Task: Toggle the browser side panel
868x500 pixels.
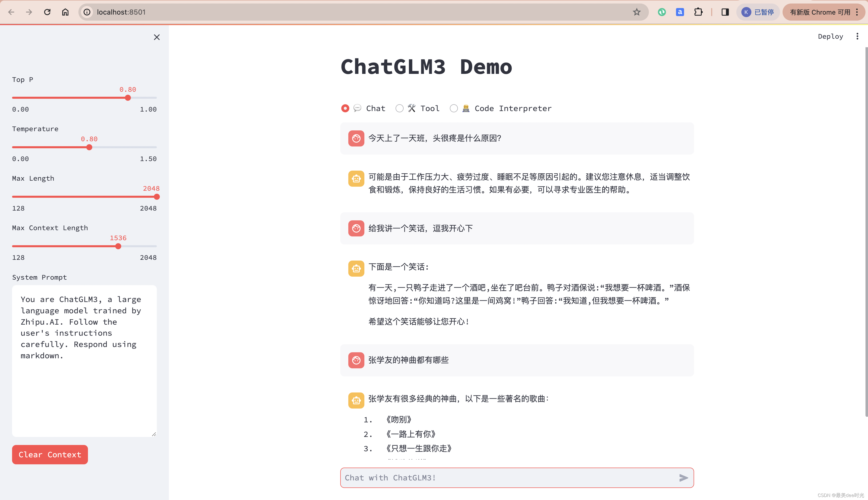Action: click(725, 12)
